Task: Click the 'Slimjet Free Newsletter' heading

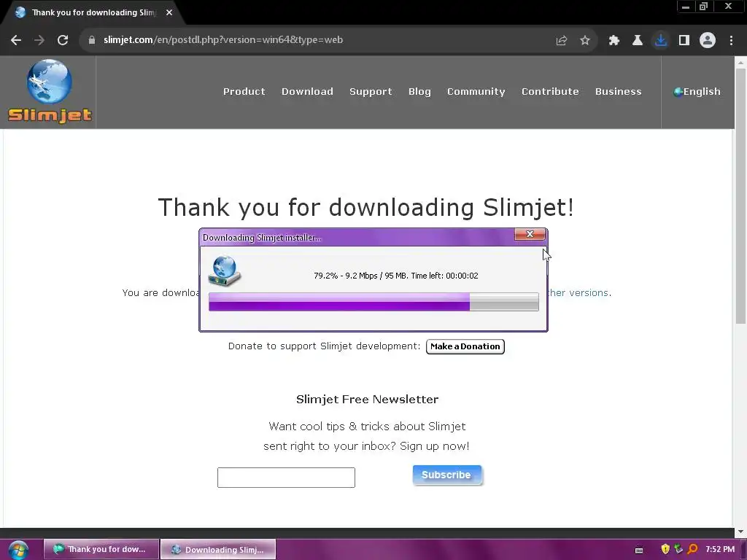Action: click(x=368, y=399)
